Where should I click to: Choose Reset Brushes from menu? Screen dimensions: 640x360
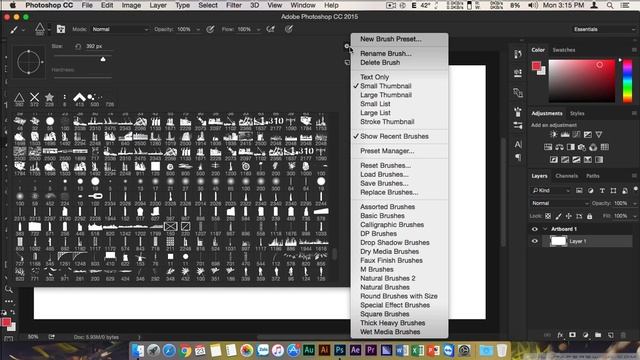pos(385,165)
